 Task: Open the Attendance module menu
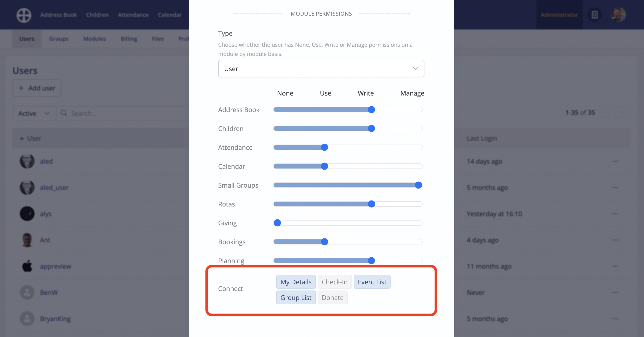point(133,15)
